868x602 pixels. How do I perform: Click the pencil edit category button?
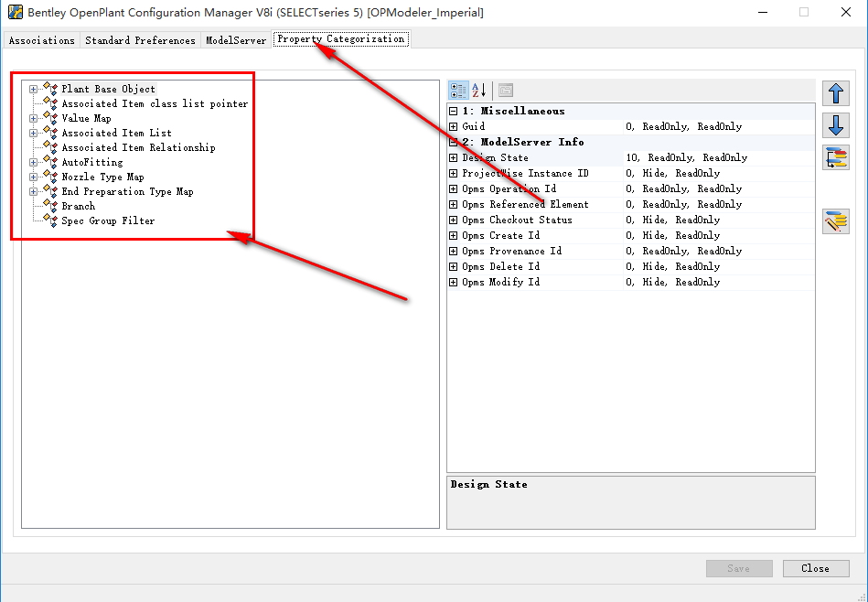pos(836,221)
